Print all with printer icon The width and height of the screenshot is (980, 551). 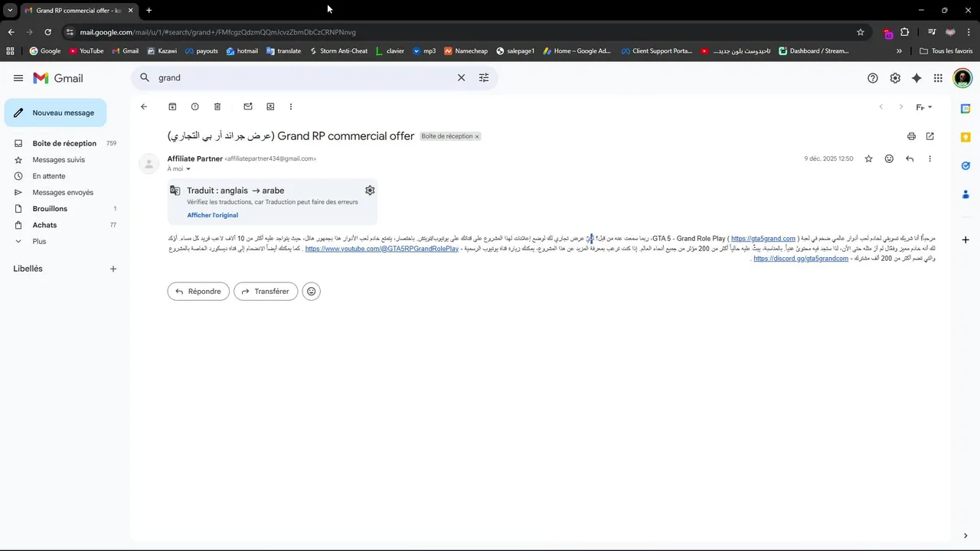click(911, 136)
